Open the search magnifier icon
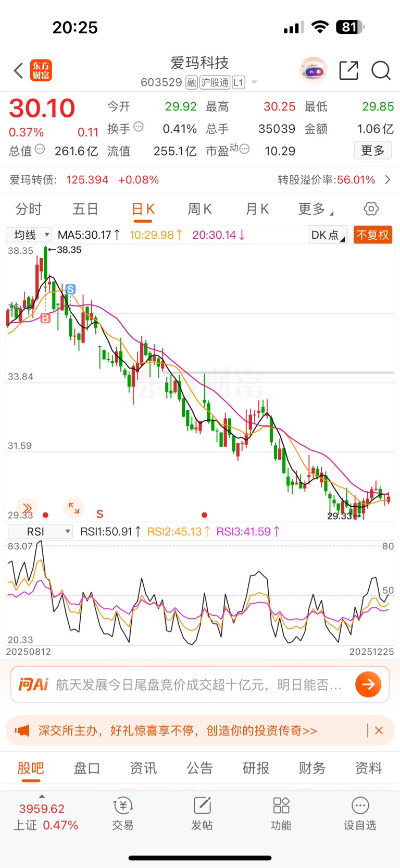400x868 pixels. [x=381, y=70]
